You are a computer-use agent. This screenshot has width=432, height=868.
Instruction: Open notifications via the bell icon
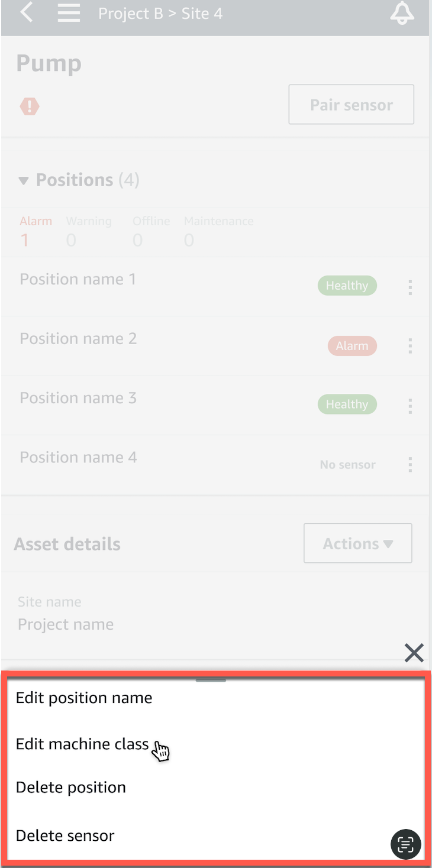[402, 13]
